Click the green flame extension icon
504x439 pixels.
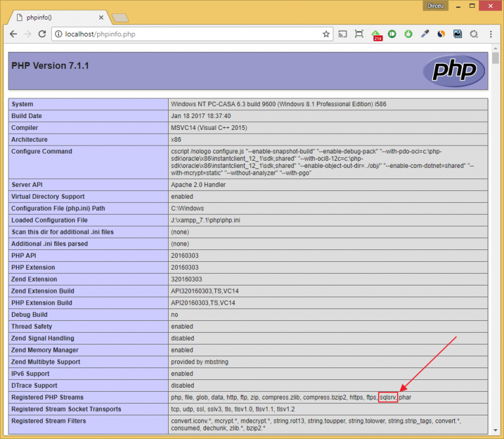[408, 33]
